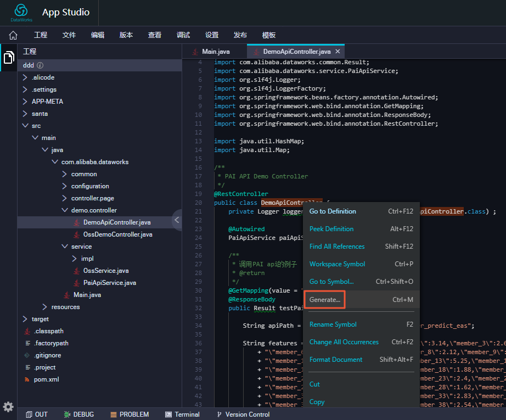Choose Format Document
506x420 pixels.
(361, 360)
